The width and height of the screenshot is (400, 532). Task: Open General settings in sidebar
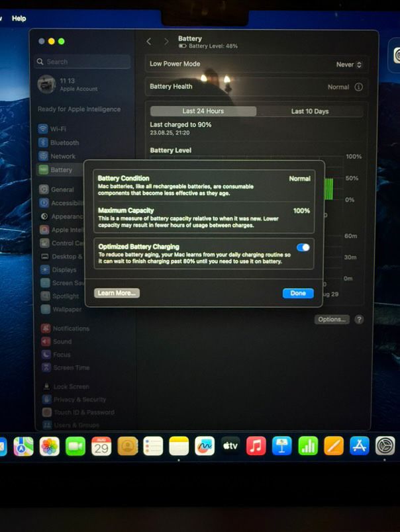[57, 189]
